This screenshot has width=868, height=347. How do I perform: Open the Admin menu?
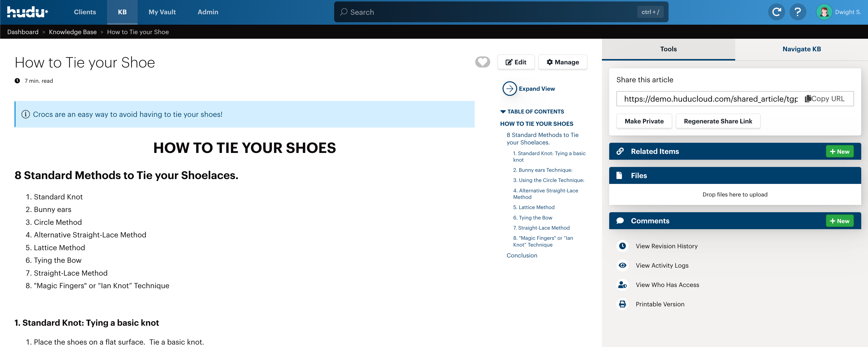(x=208, y=12)
